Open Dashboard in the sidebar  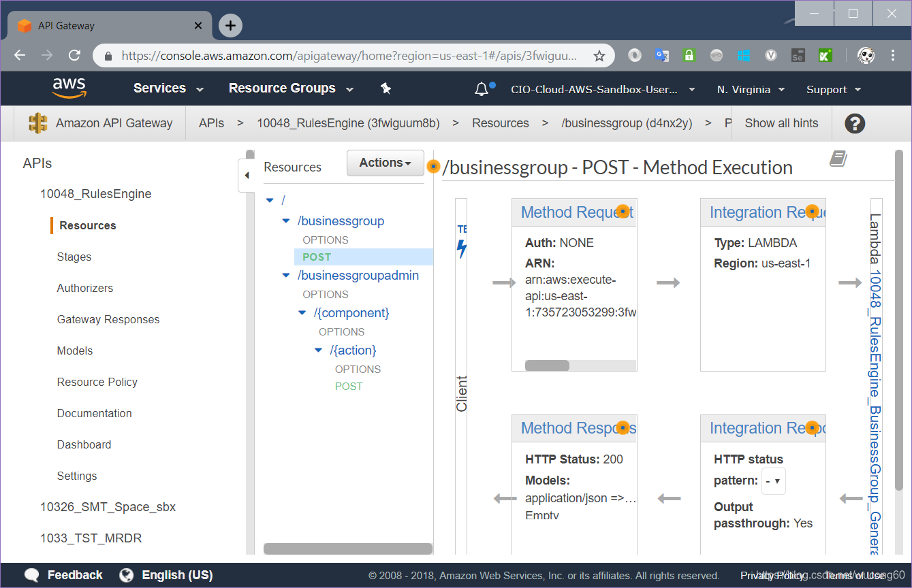(x=84, y=444)
